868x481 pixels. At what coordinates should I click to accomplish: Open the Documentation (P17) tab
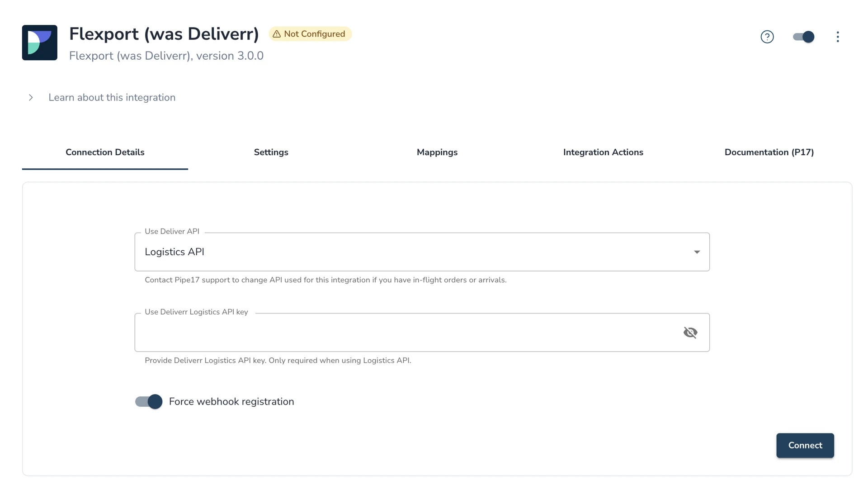coord(769,152)
